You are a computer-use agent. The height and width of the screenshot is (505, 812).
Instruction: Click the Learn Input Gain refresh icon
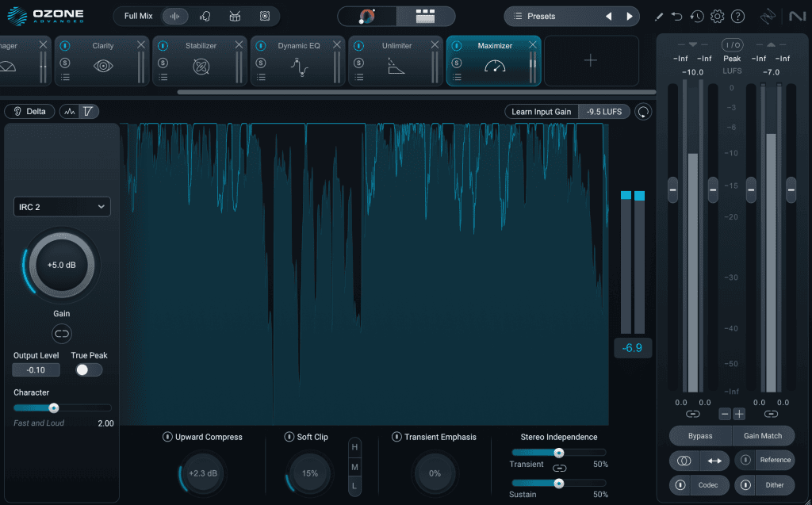pyautogui.click(x=643, y=111)
